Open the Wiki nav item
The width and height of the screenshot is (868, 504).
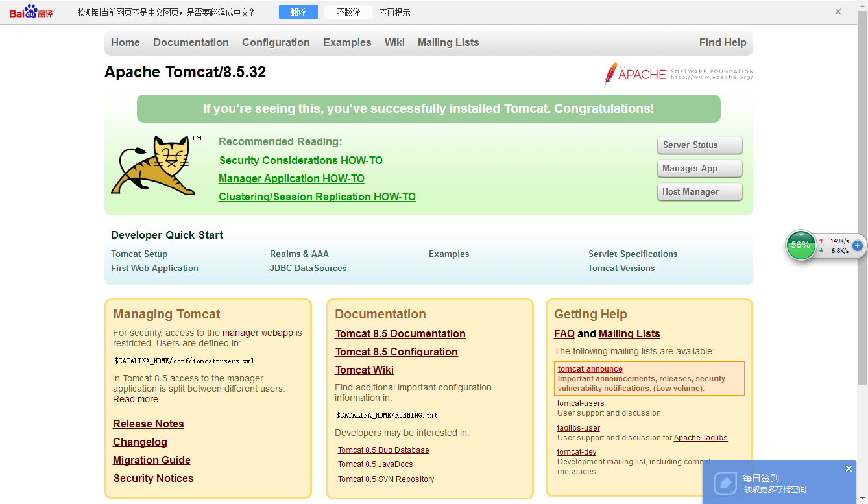(394, 42)
